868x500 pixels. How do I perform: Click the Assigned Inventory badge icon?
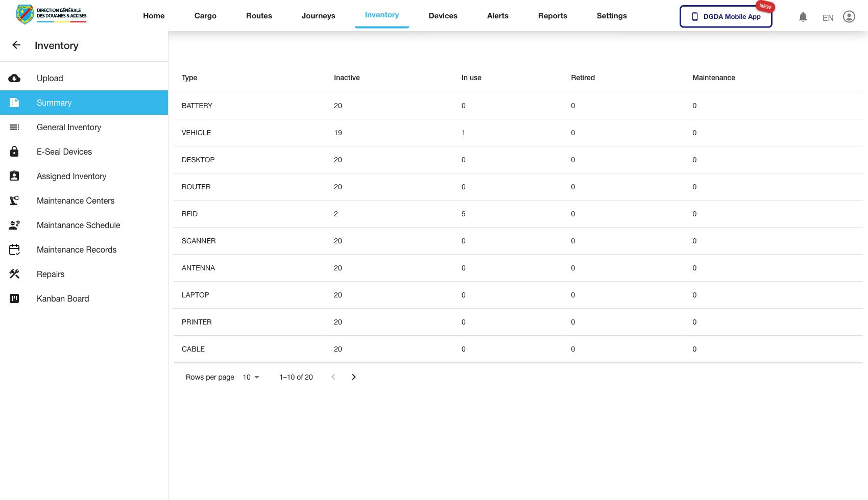(14, 176)
